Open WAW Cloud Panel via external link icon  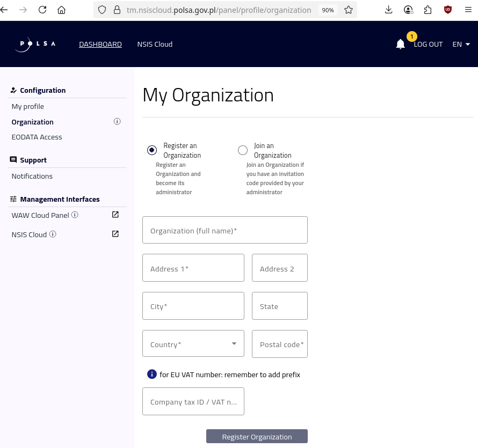coord(115,214)
